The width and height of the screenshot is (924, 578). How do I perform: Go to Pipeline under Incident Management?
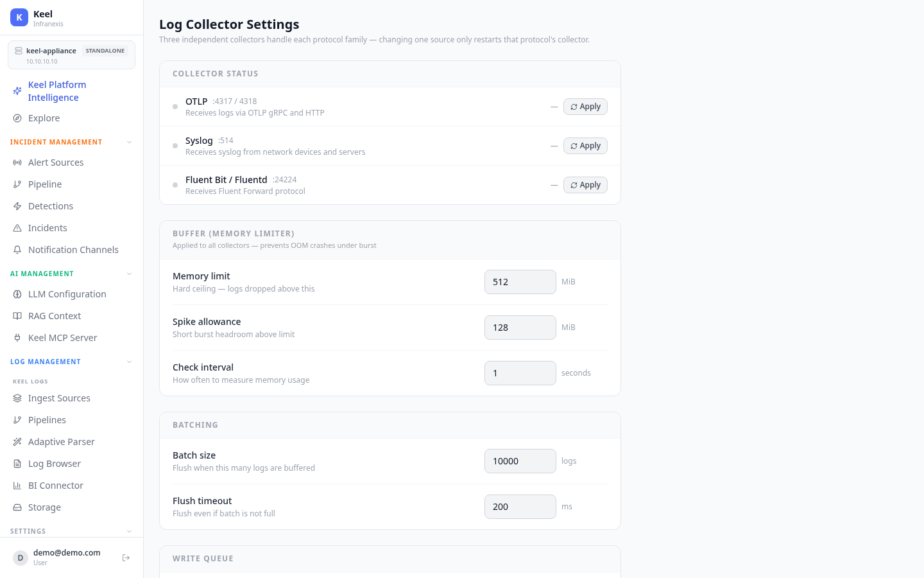click(x=71, y=184)
